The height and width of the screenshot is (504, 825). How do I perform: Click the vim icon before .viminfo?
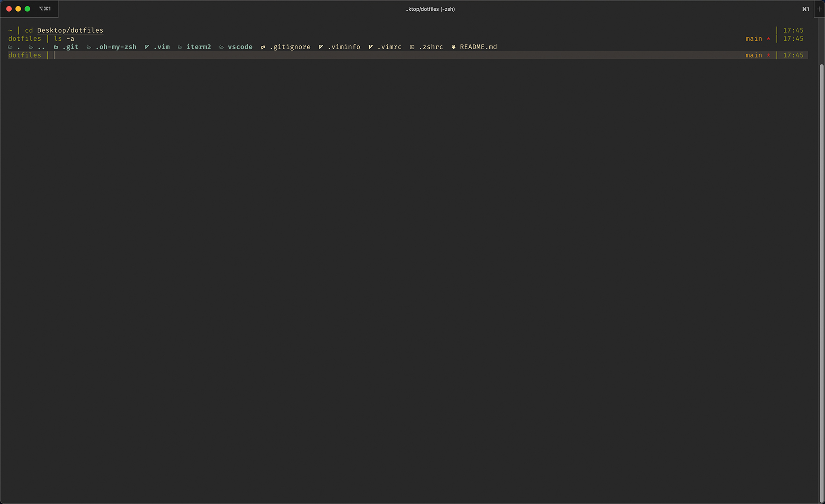pos(321,47)
